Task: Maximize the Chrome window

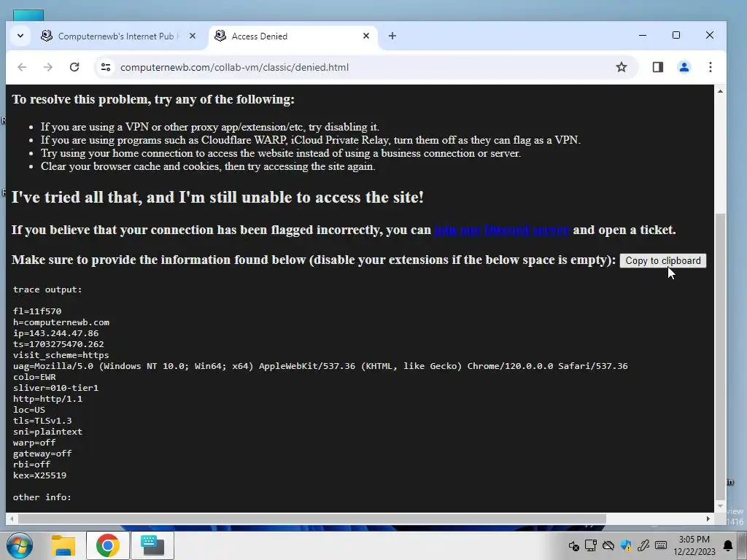Action: pyautogui.click(x=676, y=35)
